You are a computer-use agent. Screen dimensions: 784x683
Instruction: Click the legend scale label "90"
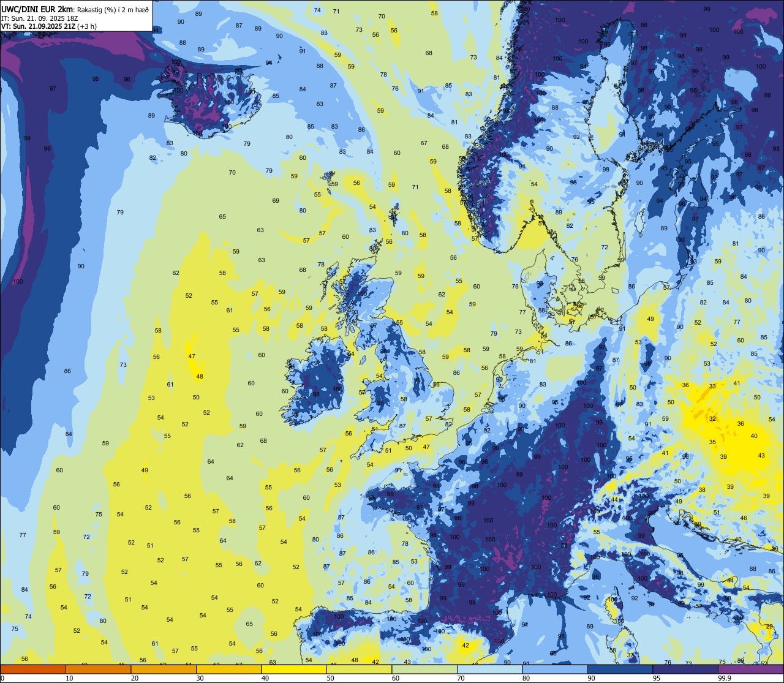pos(591,678)
